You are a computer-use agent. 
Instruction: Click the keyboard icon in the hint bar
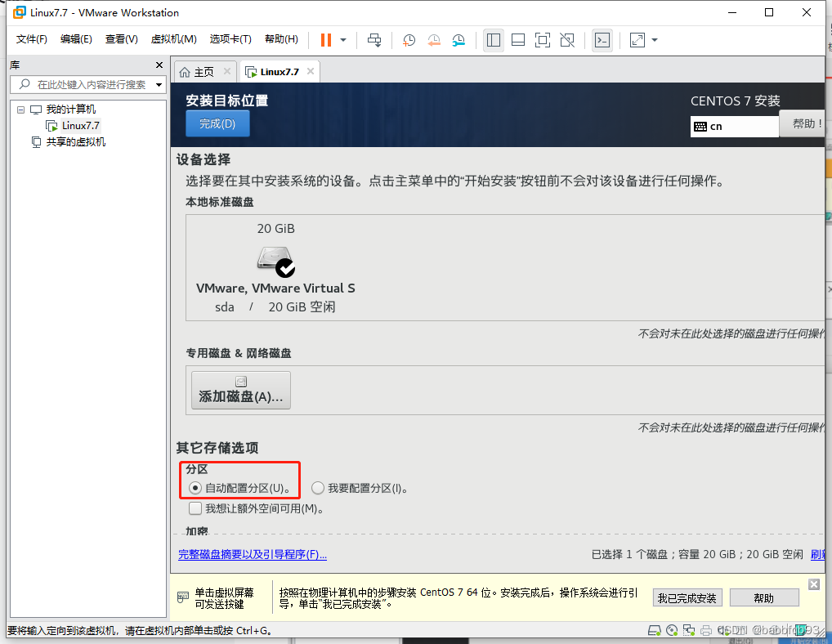(182, 597)
